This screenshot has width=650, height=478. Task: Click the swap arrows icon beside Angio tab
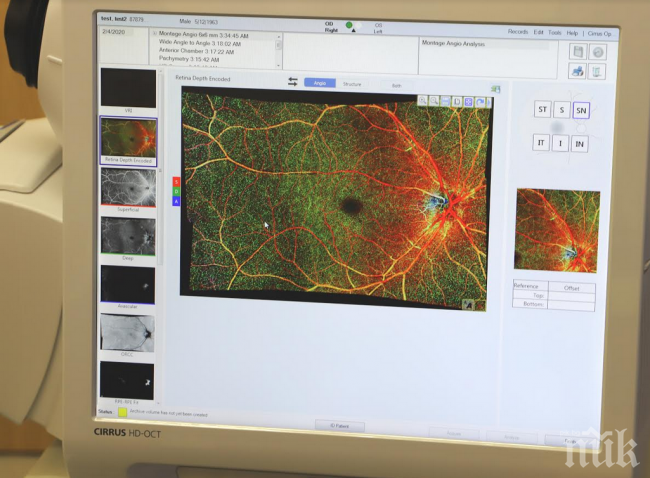point(293,82)
